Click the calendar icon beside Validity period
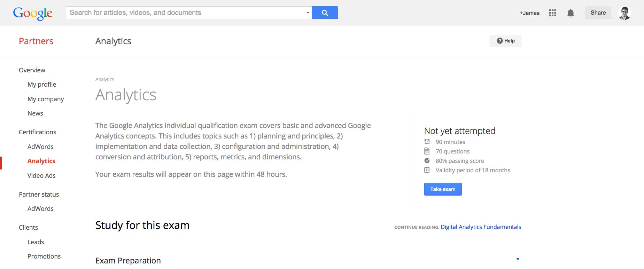This screenshot has height=269, width=644. pos(427,170)
